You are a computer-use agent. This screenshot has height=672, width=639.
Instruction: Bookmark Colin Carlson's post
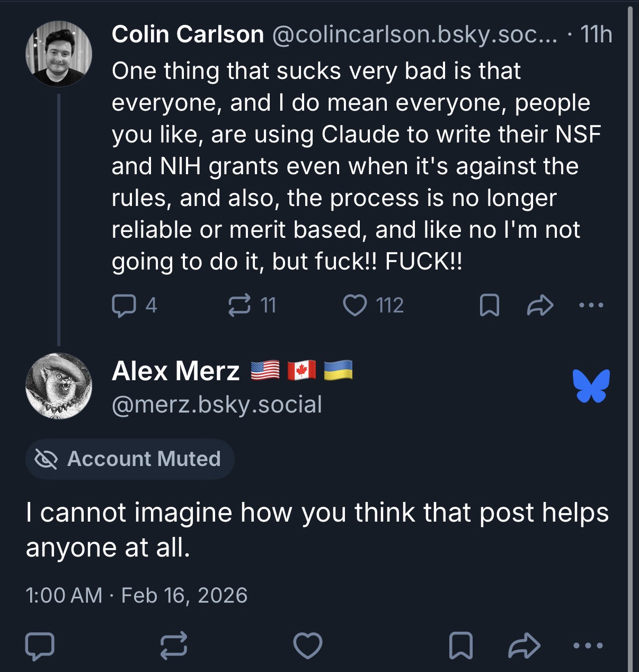click(489, 306)
